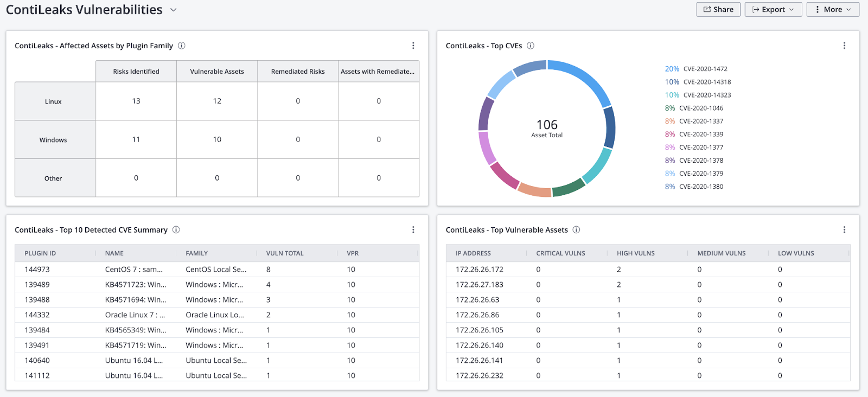This screenshot has height=397, width=868.
Task: Open kebab menu of Top Vulnerable Assets widget
Action: click(x=845, y=230)
